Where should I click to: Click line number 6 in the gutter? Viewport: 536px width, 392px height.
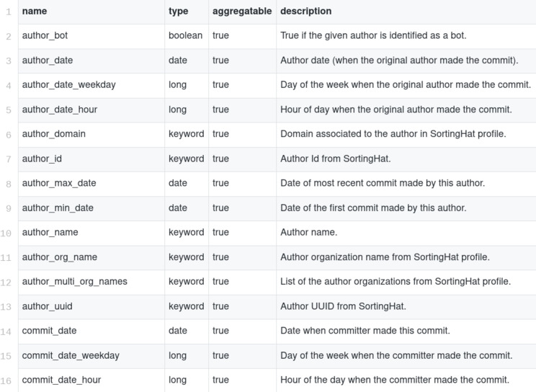pyautogui.click(x=8, y=135)
